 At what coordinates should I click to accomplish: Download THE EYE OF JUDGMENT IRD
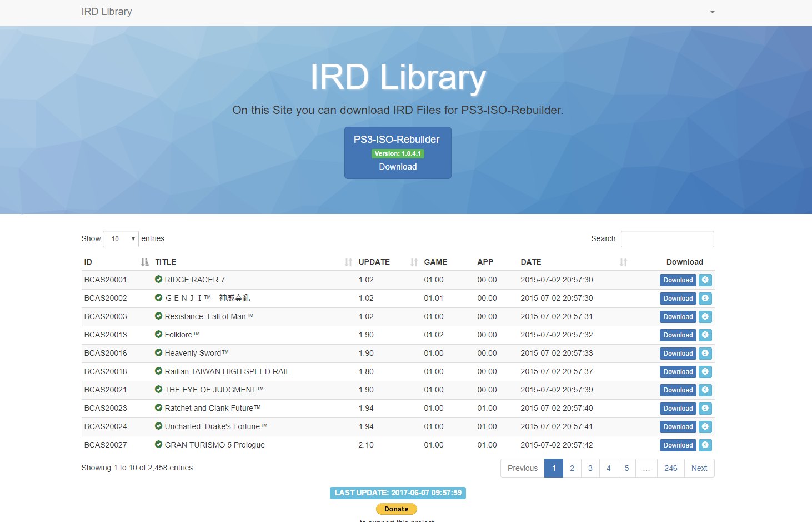click(x=678, y=390)
